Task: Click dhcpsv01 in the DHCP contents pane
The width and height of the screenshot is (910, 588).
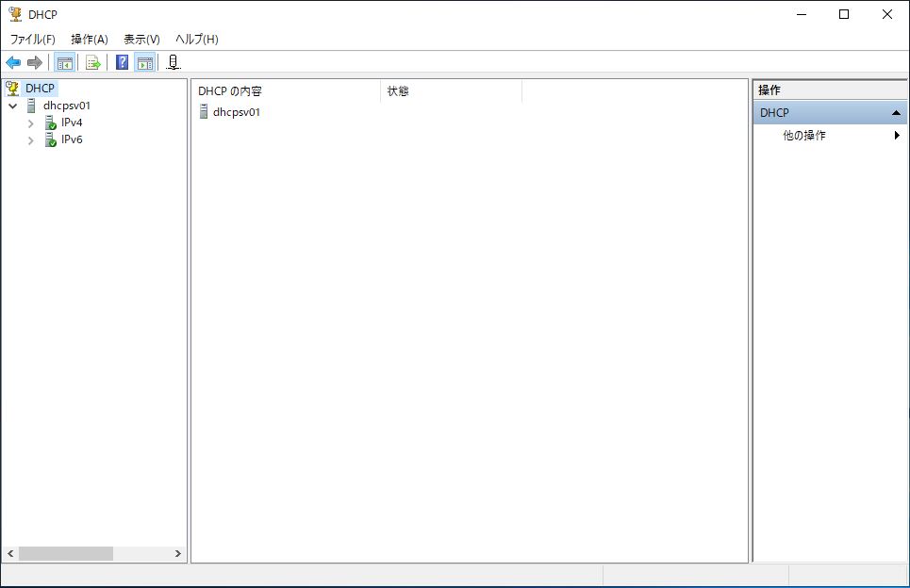Action: 234,111
